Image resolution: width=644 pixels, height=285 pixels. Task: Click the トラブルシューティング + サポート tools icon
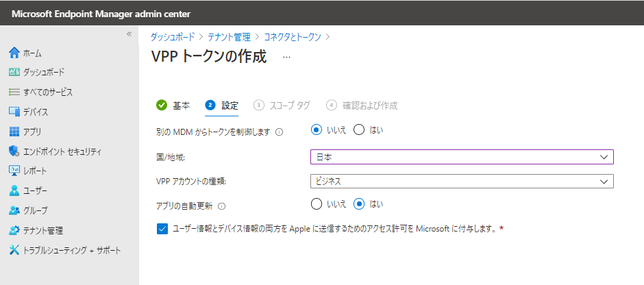click(14, 250)
